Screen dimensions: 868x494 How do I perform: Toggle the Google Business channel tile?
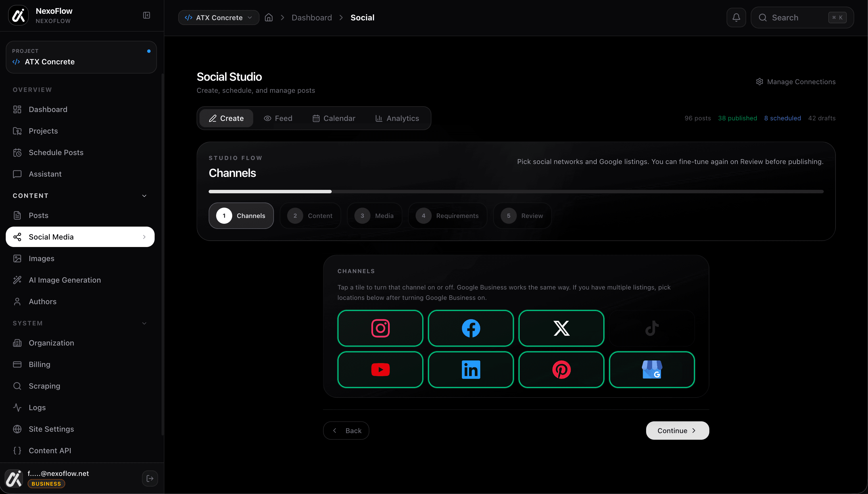[651, 369]
